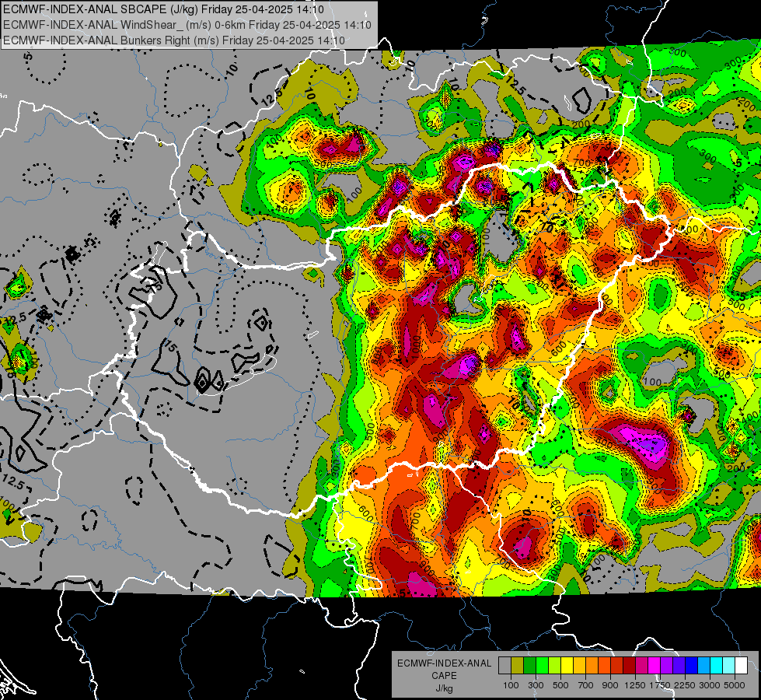Click the 5000 legend scale value
Screen dimensions: 761x700
tap(735, 685)
